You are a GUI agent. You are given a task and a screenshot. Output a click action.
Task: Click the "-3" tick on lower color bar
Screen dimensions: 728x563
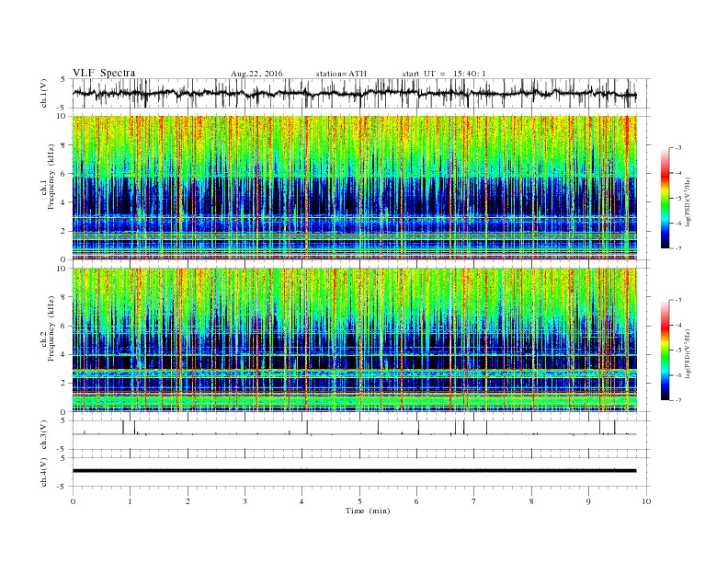[677, 300]
